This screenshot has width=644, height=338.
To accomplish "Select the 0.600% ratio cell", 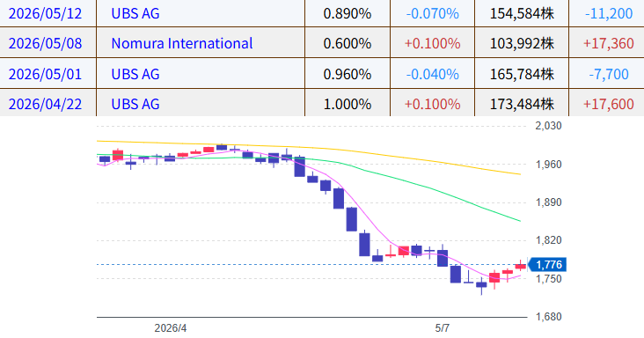I will 348,43.
